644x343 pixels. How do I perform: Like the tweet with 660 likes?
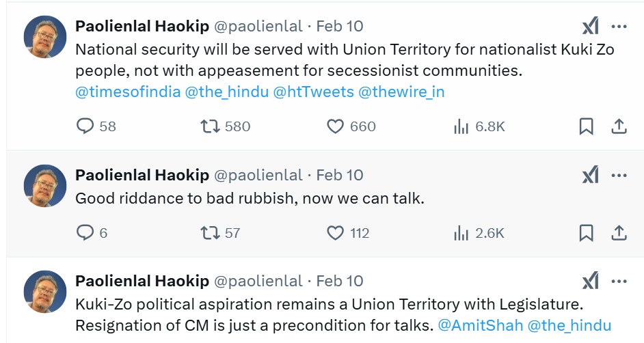point(335,126)
